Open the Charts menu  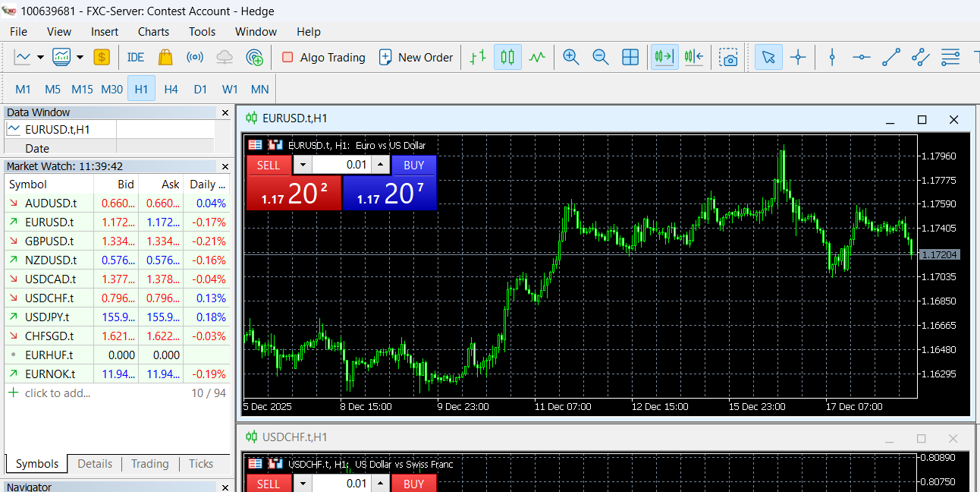click(153, 32)
